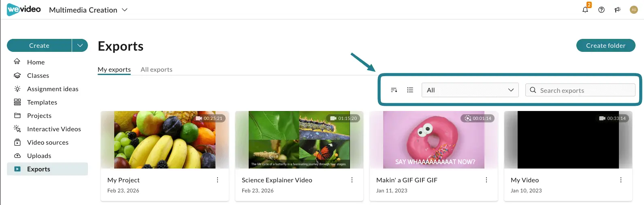The image size is (644, 205).
Task: Open Assignment ideas in sidebar
Action: pyautogui.click(x=47, y=89)
